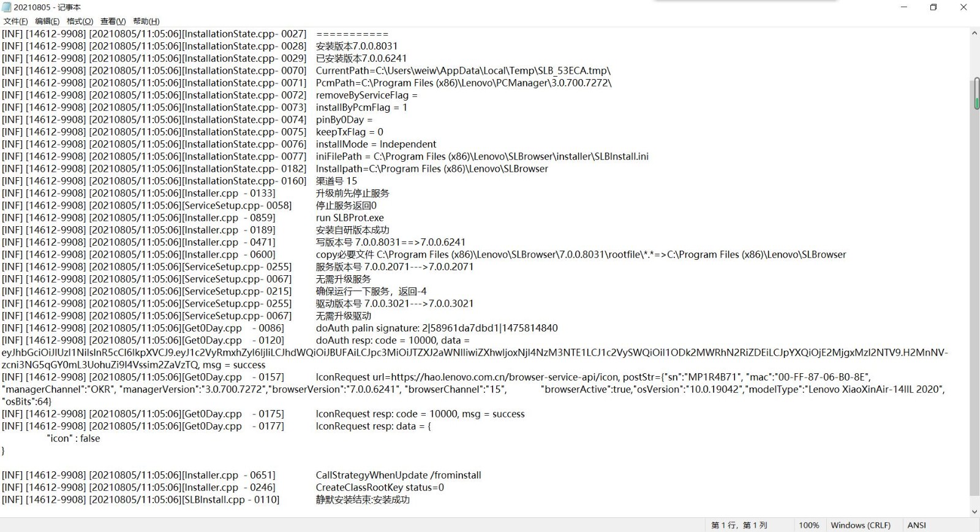This screenshot has height=532, width=980.
Task: Click the Notepad icon in the title bar
Action: (x=7, y=7)
